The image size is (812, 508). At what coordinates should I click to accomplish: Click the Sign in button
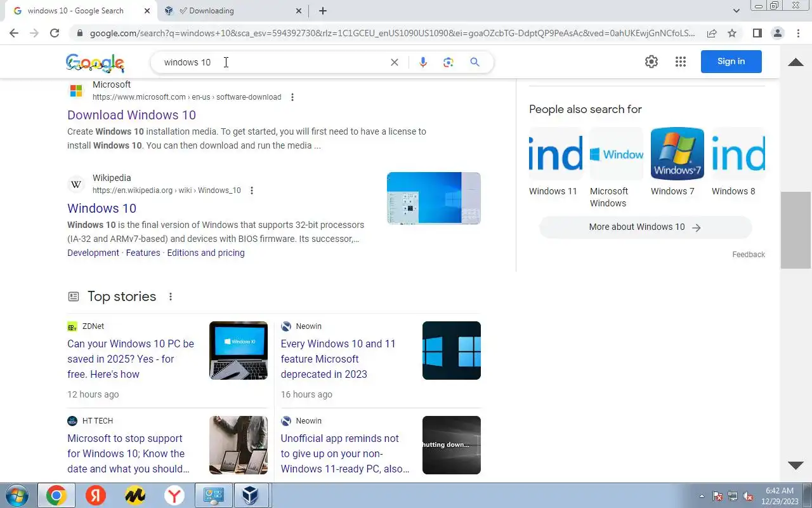(731, 62)
